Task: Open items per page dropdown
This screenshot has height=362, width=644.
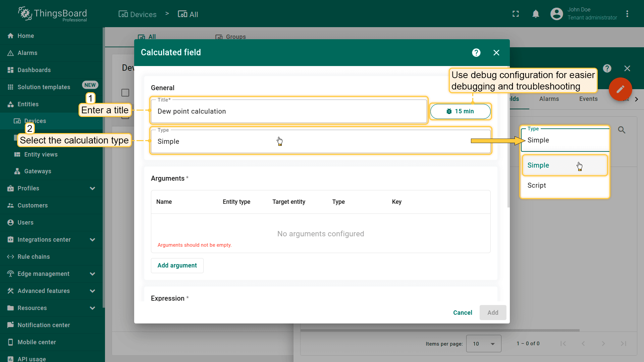Action: coord(483,344)
